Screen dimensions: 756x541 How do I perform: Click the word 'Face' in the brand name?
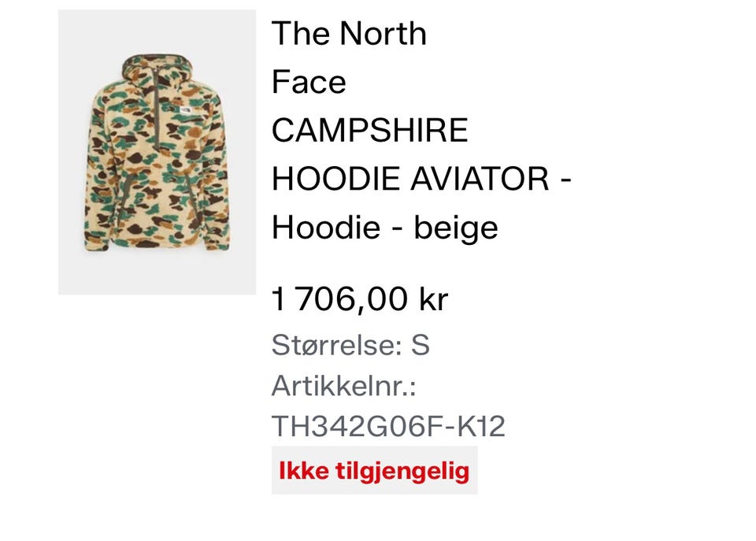pyautogui.click(x=309, y=82)
